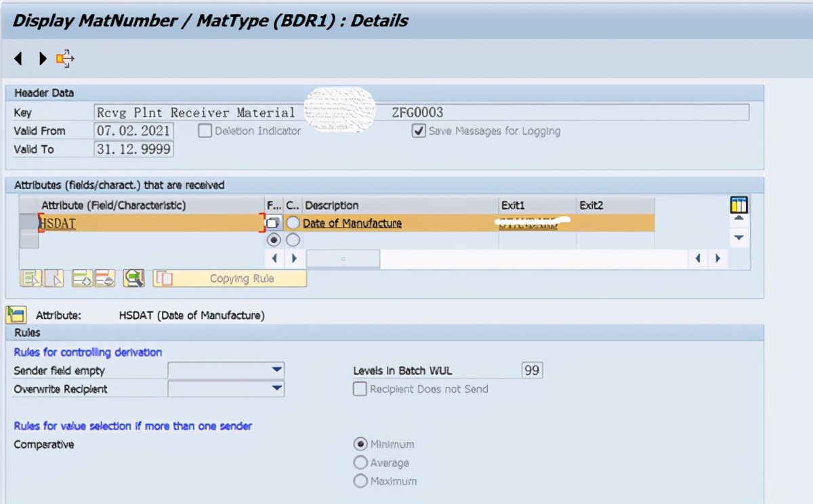The height and width of the screenshot is (504, 813).
Task: Open the search icon below the attribute table
Action: click(x=133, y=278)
